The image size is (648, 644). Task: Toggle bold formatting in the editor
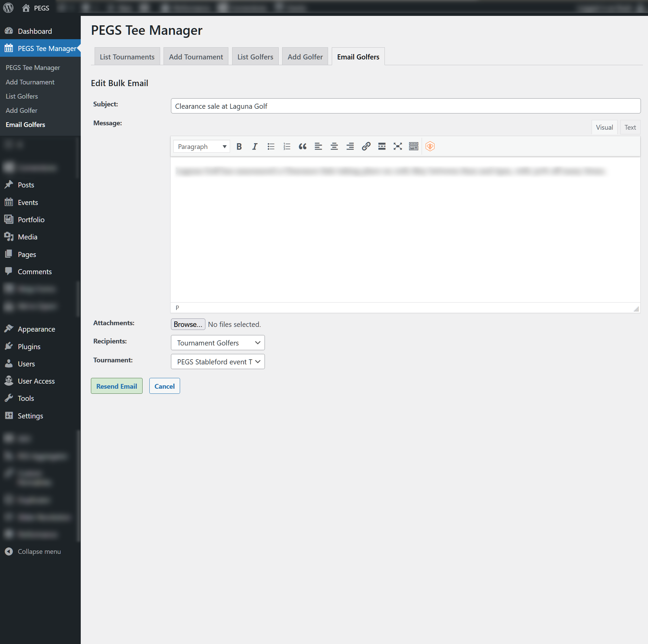point(239,147)
